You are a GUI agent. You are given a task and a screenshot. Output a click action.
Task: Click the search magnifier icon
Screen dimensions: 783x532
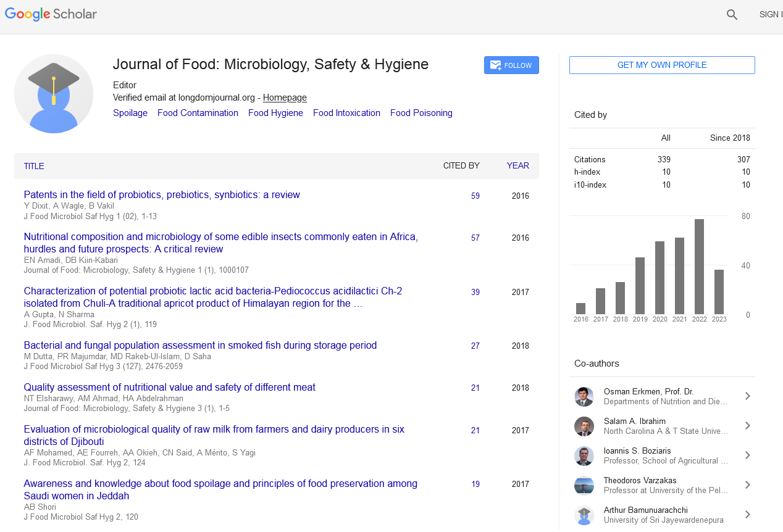coord(732,15)
